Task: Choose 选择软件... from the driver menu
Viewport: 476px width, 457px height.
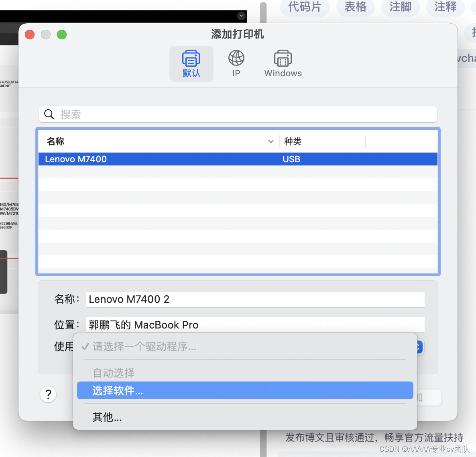Action: click(x=245, y=390)
